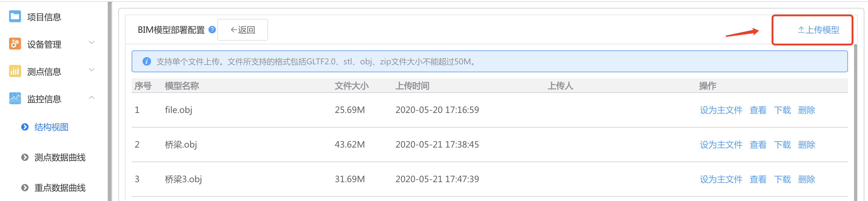Expand the 测点信息 menu chevron

[91, 70]
